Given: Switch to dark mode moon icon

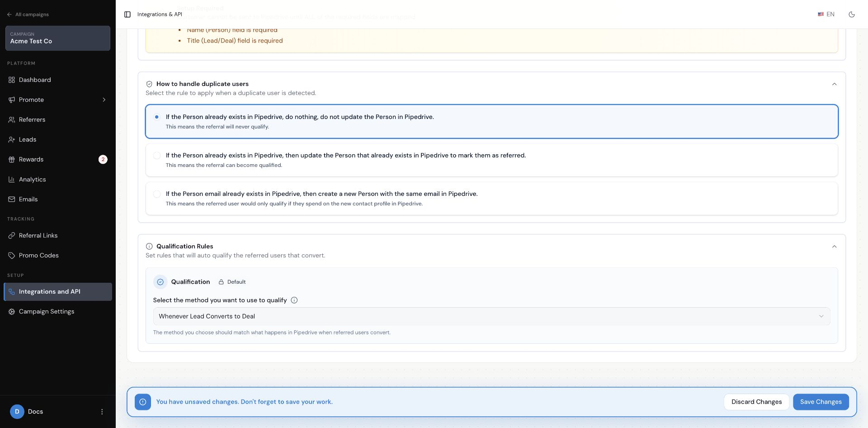Looking at the screenshot, I should click(852, 14).
